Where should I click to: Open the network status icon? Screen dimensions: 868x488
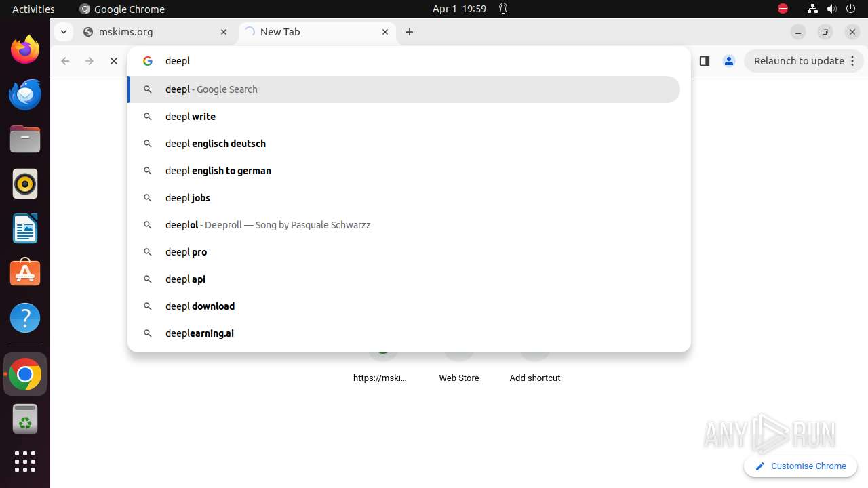pyautogui.click(x=812, y=9)
